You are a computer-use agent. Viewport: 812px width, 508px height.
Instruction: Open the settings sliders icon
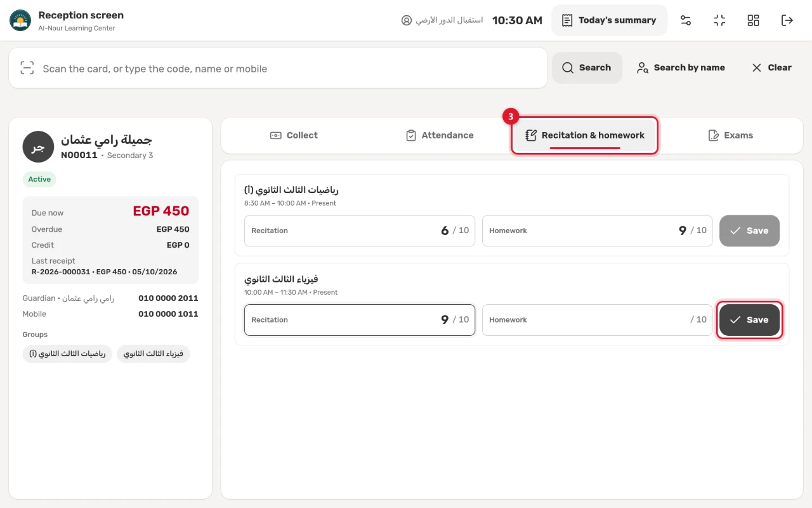(686, 20)
